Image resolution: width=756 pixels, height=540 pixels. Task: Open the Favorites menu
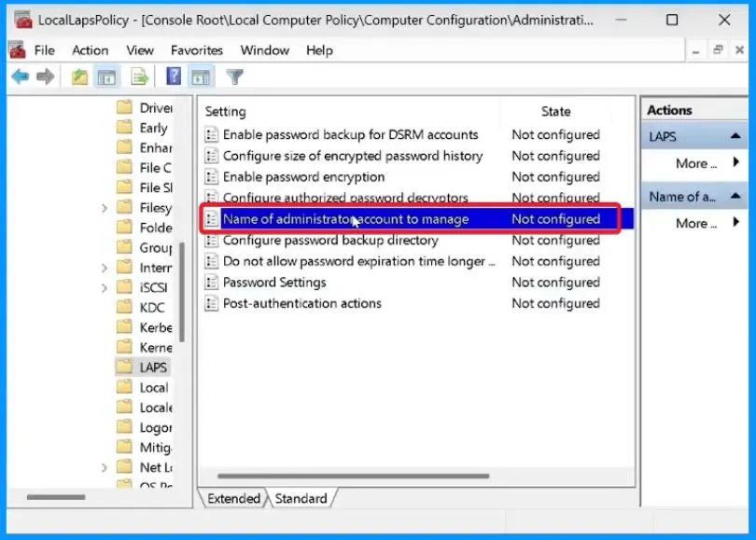click(x=197, y=50)
